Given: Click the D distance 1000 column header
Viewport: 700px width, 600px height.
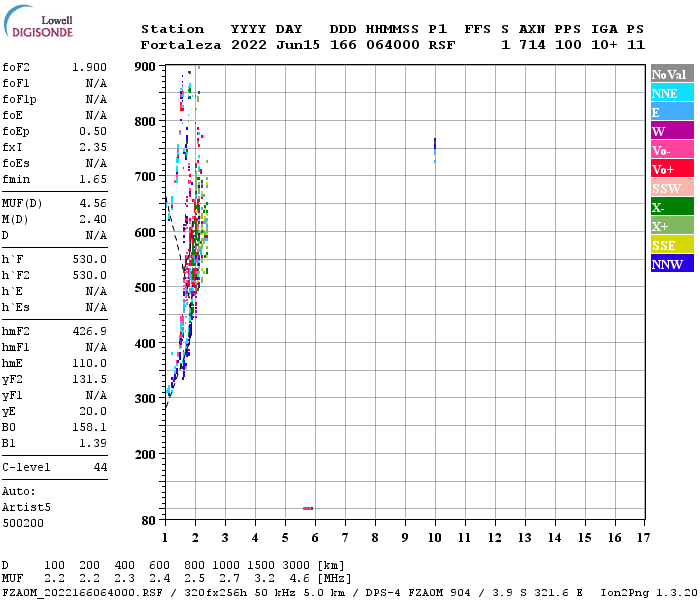Looking at the screenshot, I should [226, 565].
